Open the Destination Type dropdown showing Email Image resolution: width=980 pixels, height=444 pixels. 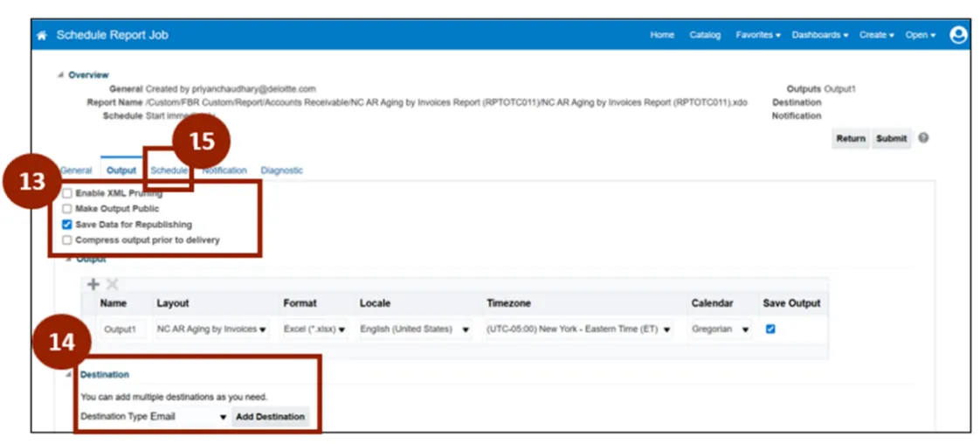click(x=189, y=417)
